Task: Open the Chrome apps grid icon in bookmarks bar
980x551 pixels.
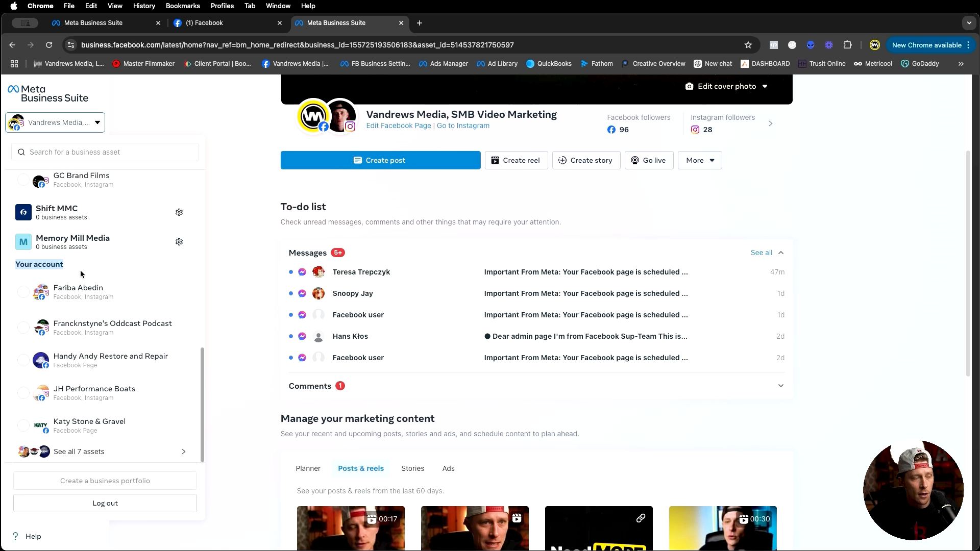Action: click(14, 64)
